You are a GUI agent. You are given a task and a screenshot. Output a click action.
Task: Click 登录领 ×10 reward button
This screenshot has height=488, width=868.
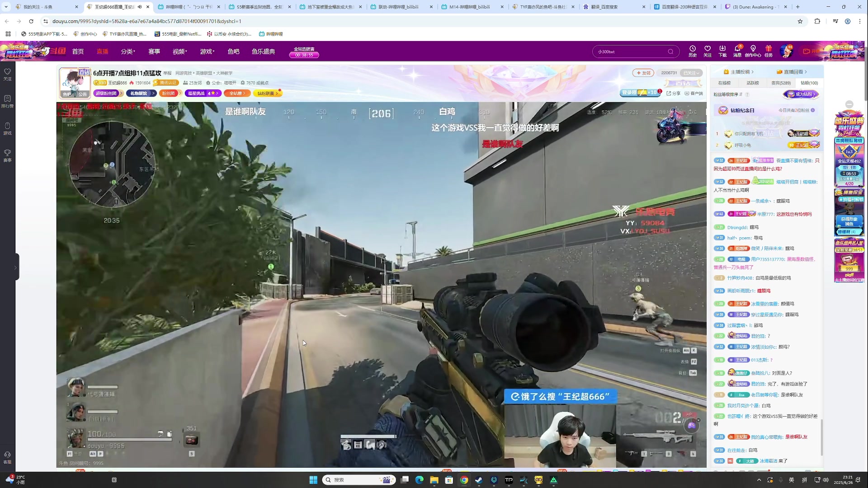641,93
